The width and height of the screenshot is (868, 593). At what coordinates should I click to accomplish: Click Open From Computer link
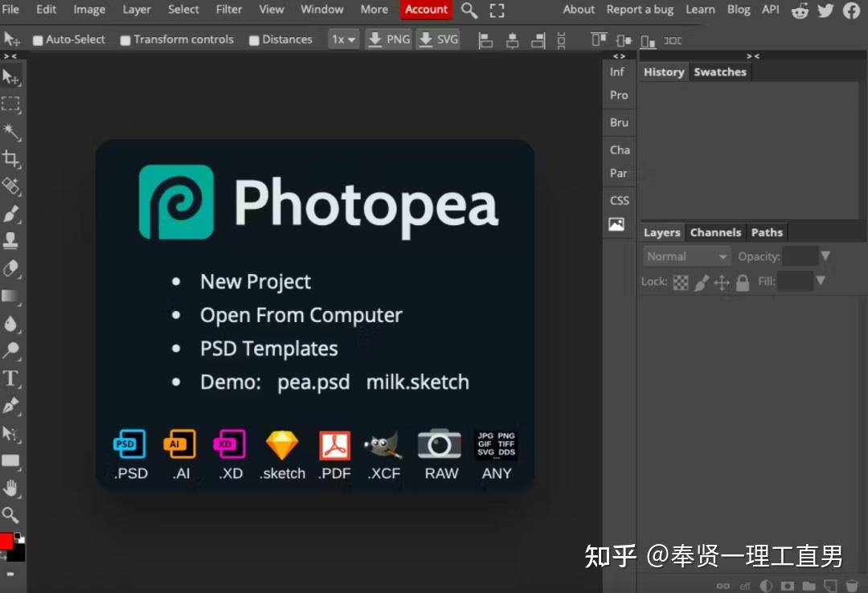(301, 315)
